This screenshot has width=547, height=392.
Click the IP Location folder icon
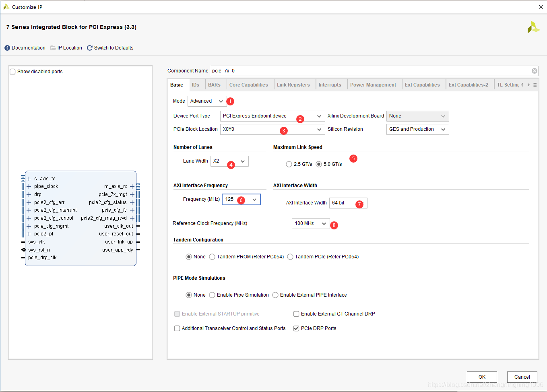[53, 48]
